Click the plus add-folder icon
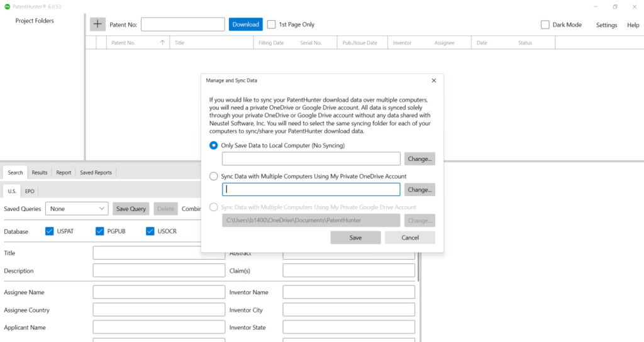644x342 pixels. pyautogui.click(x=97, y=25)
